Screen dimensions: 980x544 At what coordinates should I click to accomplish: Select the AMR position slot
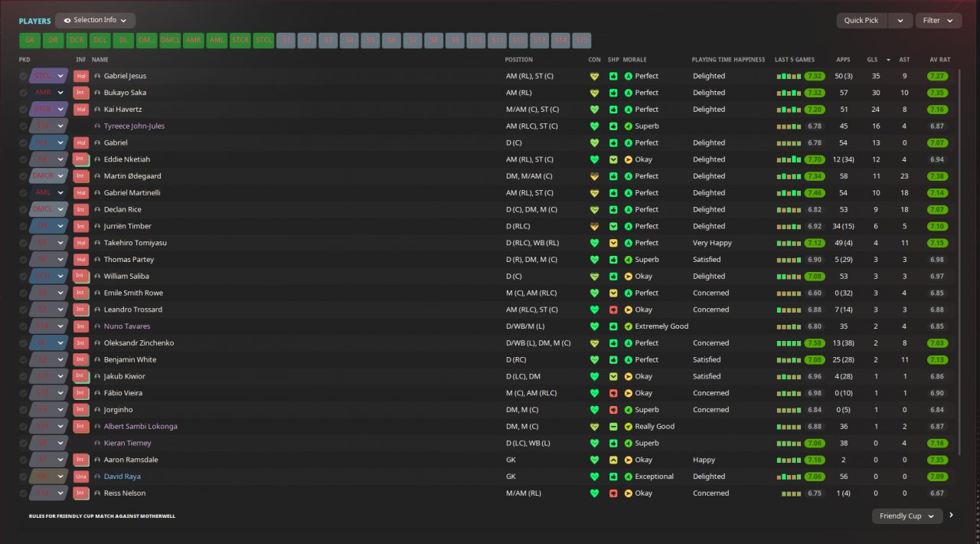click(194, 41)
